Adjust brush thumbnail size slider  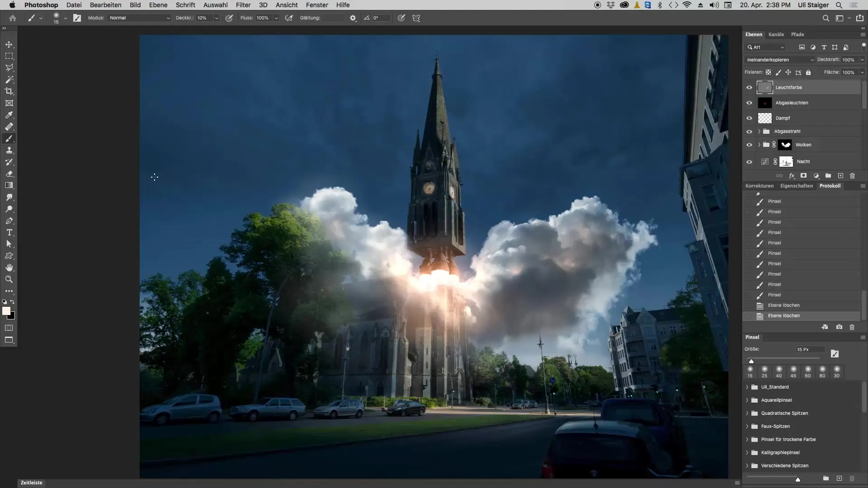click(797, 479)
